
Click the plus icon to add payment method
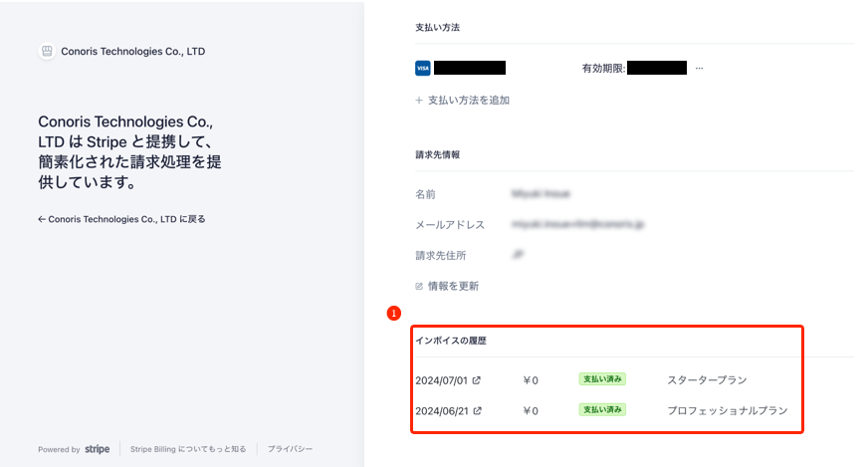click(419, 101)
